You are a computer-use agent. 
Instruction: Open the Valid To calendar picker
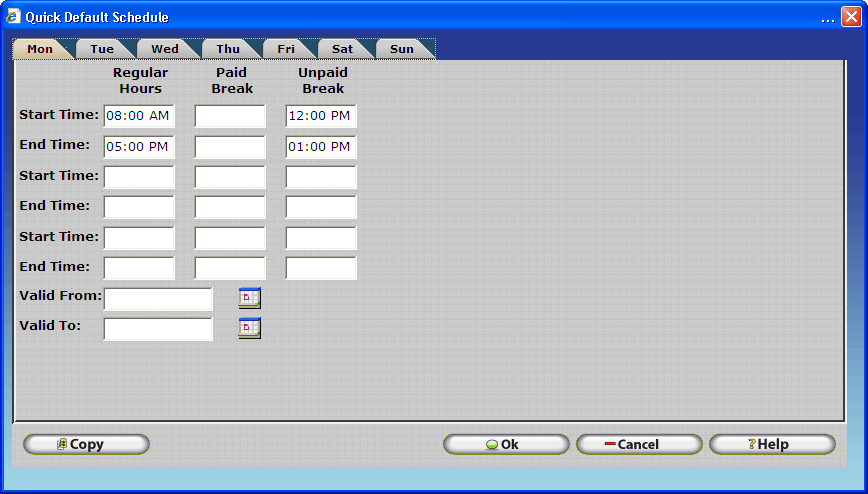pos(249,327)
